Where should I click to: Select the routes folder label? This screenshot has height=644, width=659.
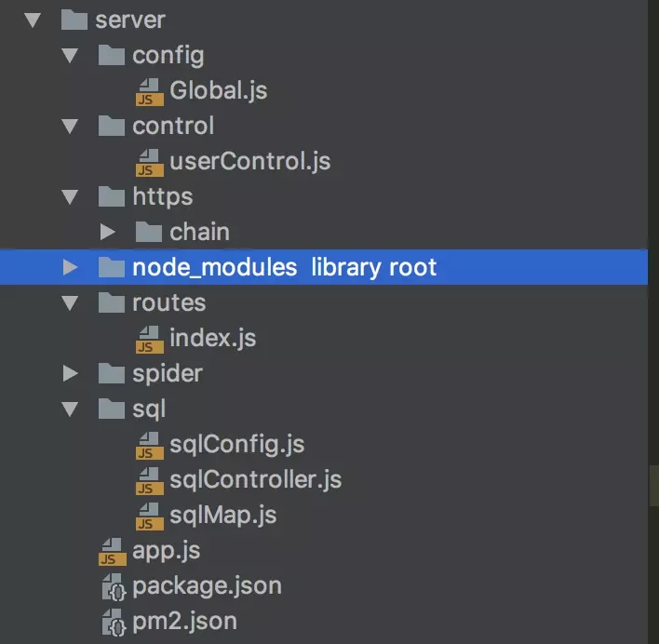(x=169, y=302)
